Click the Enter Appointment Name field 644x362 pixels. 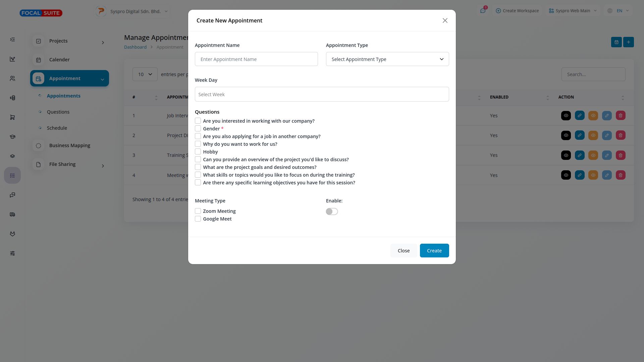point(256,59)
